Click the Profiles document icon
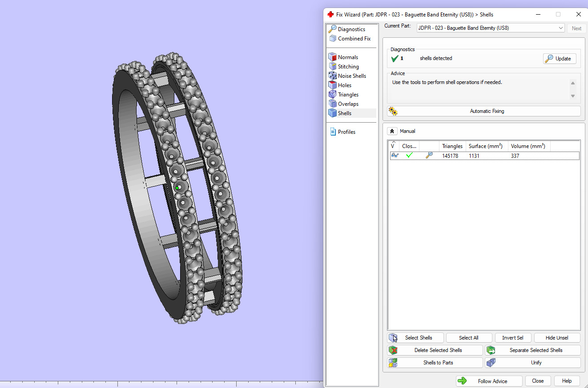The width and height of the screenshot is (588, 388). tap(333, 132)
